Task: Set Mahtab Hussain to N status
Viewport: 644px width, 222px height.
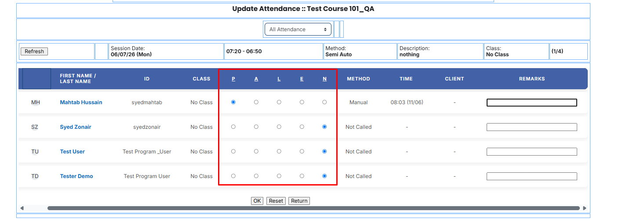Action: click(x=325, y=102)
